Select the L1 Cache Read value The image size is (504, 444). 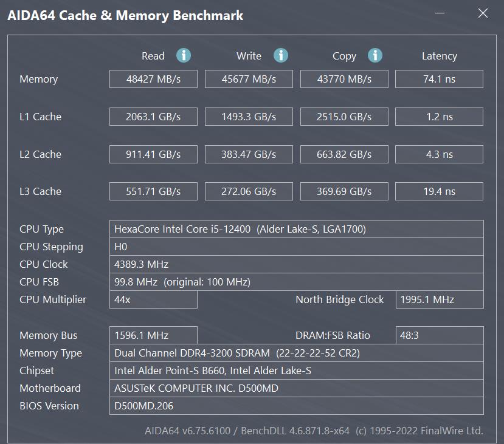(x=153, y=117)
